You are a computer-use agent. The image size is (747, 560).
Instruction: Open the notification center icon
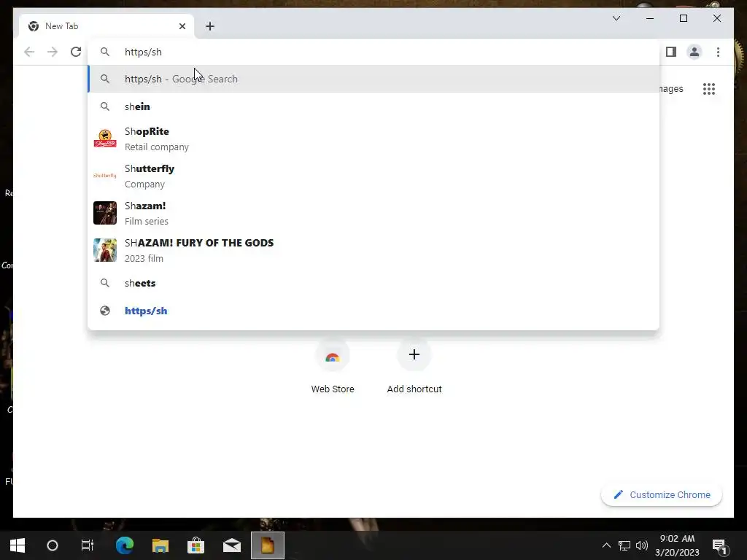(x=720, y=545)
